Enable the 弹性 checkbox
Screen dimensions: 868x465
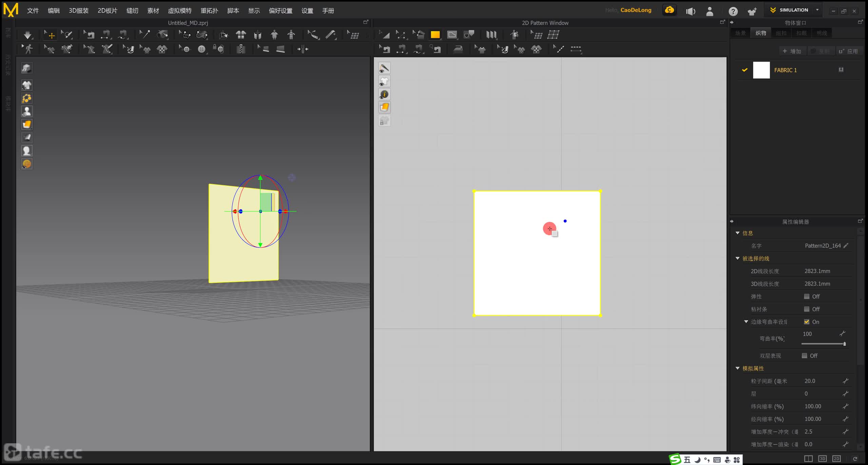click(807, 296)
